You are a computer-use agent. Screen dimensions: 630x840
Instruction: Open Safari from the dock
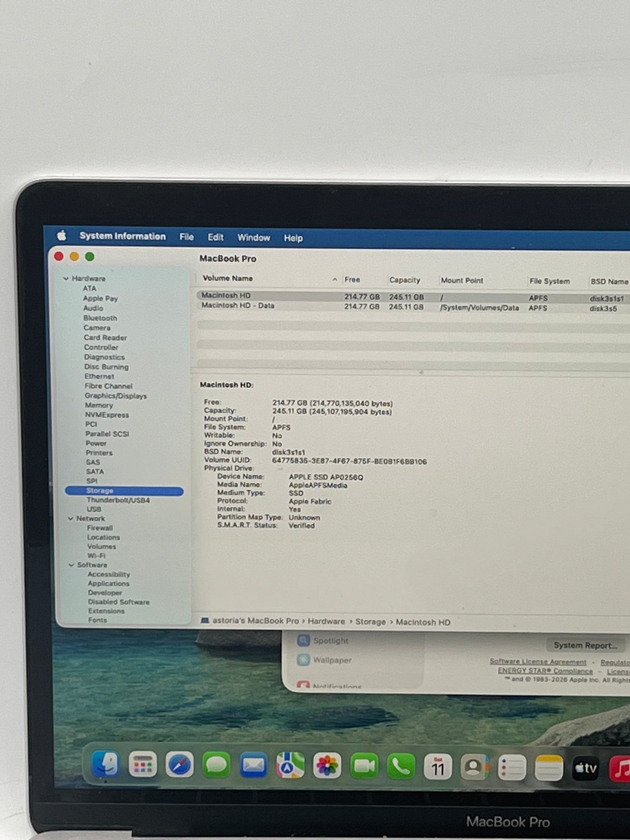point(179,765)
